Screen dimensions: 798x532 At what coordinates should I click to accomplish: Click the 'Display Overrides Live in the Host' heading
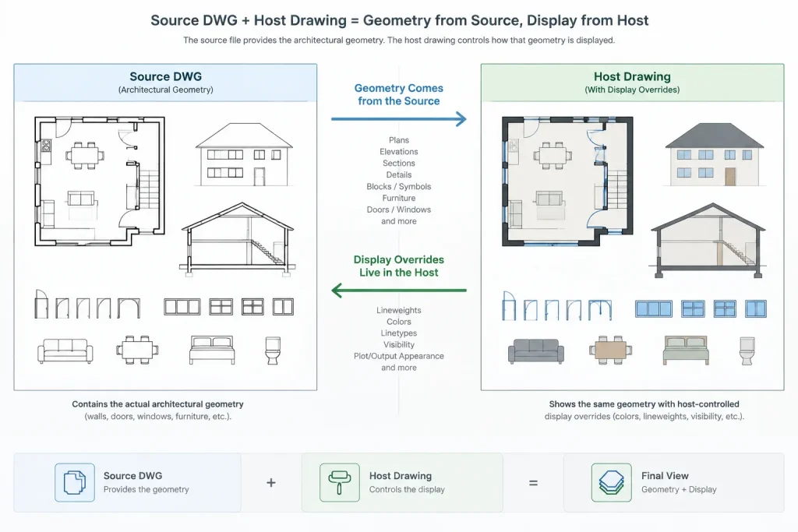[399, 266]
